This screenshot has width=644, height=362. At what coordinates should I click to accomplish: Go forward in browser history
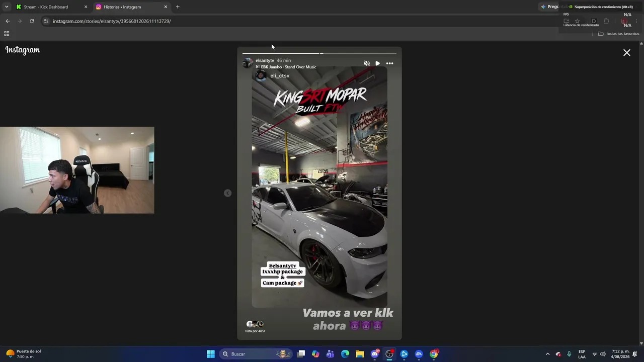click(x=20, y=21)
